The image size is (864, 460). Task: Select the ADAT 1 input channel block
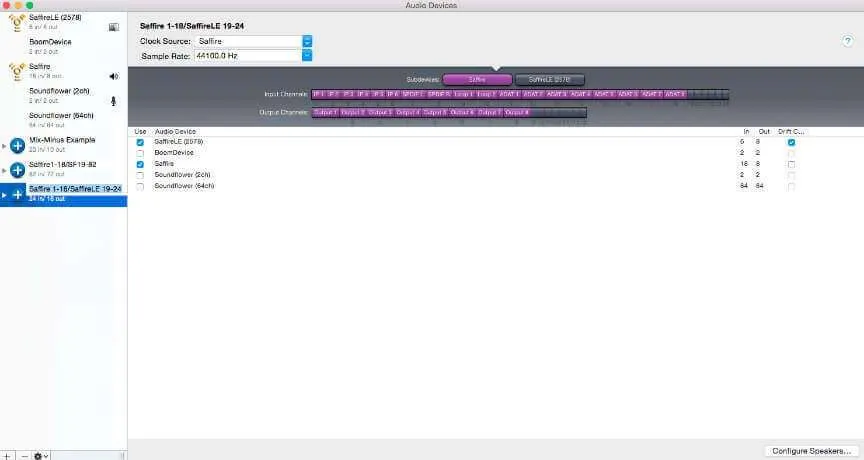(509, 94)
